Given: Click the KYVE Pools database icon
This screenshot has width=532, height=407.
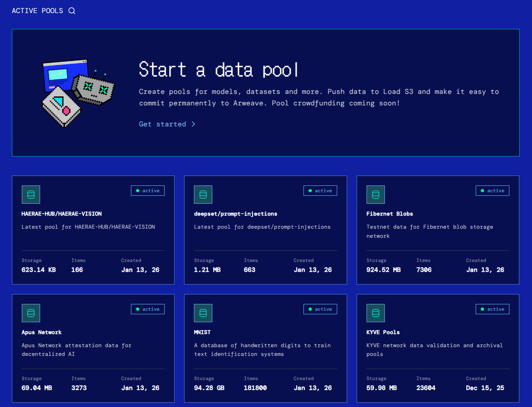Looking at the screenshot, I should click(x=376, y=313).
